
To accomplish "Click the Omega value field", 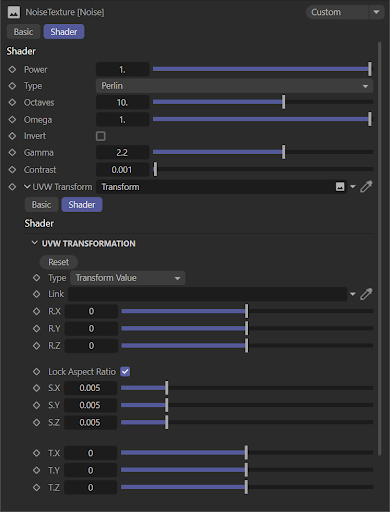I will (x=122, y=119).
